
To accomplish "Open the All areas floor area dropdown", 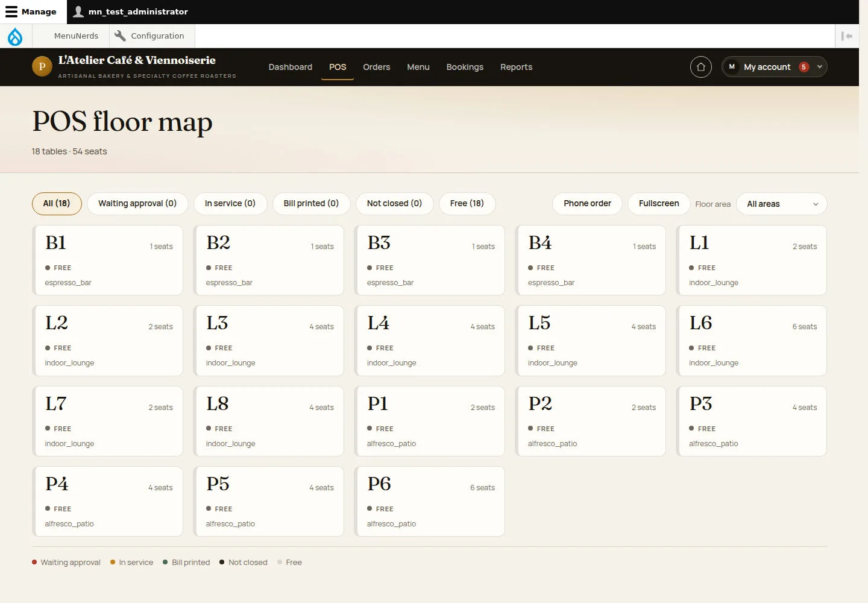I will [782, 204].
